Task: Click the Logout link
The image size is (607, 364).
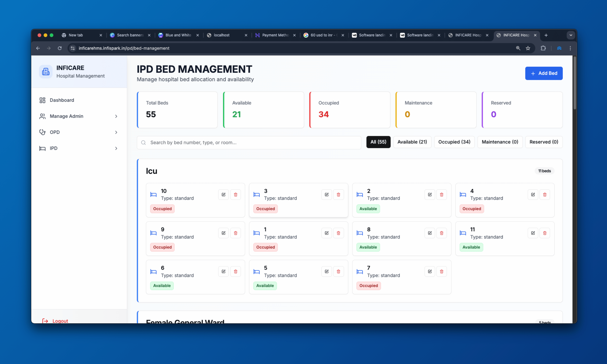Action: coord(60,321)
